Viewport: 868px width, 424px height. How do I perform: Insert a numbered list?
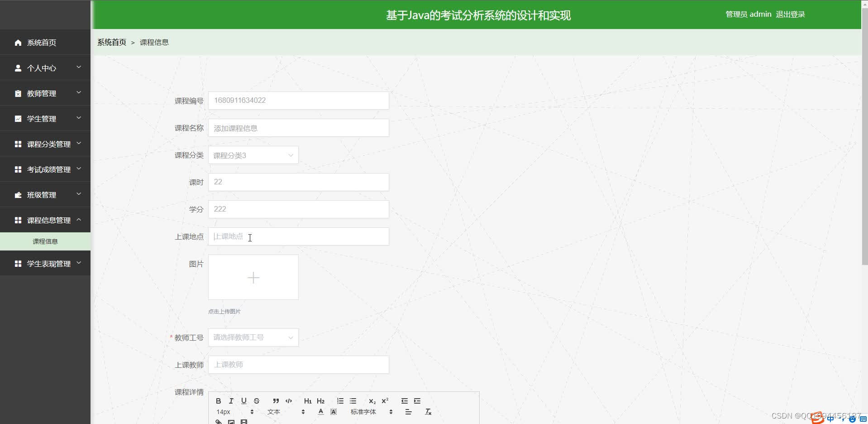click(340, 401)
